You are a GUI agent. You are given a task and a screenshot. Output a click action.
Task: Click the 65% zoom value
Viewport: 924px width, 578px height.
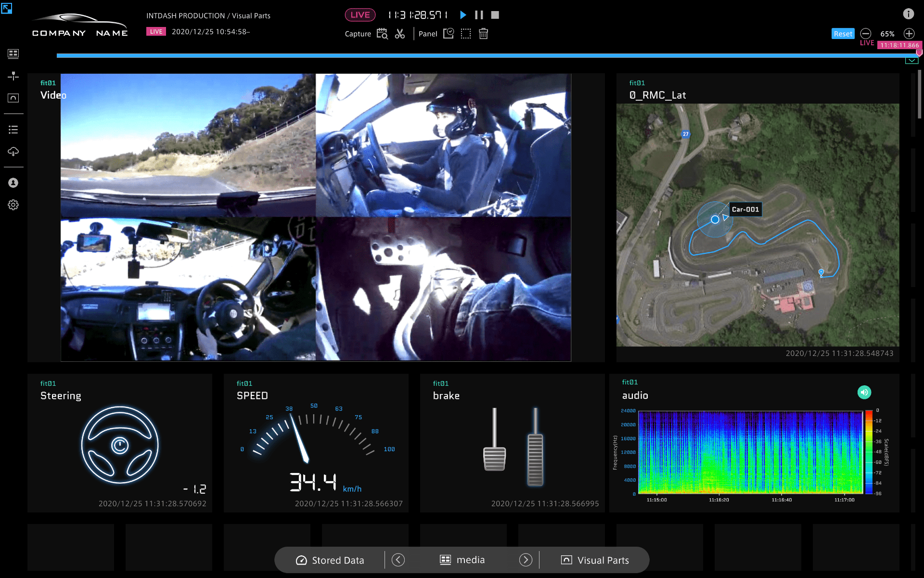[x=887, y=34]
